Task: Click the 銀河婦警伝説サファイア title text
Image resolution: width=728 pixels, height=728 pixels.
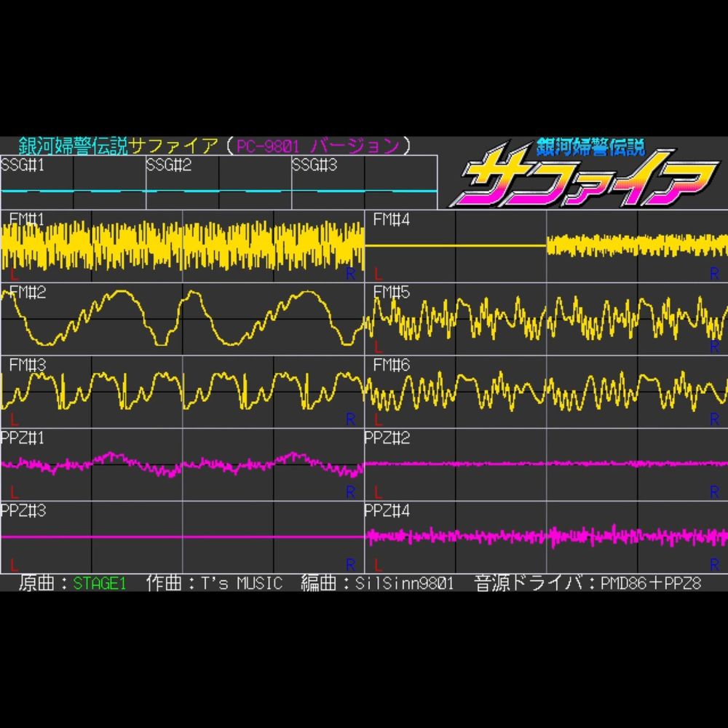Action: point(118,146)
